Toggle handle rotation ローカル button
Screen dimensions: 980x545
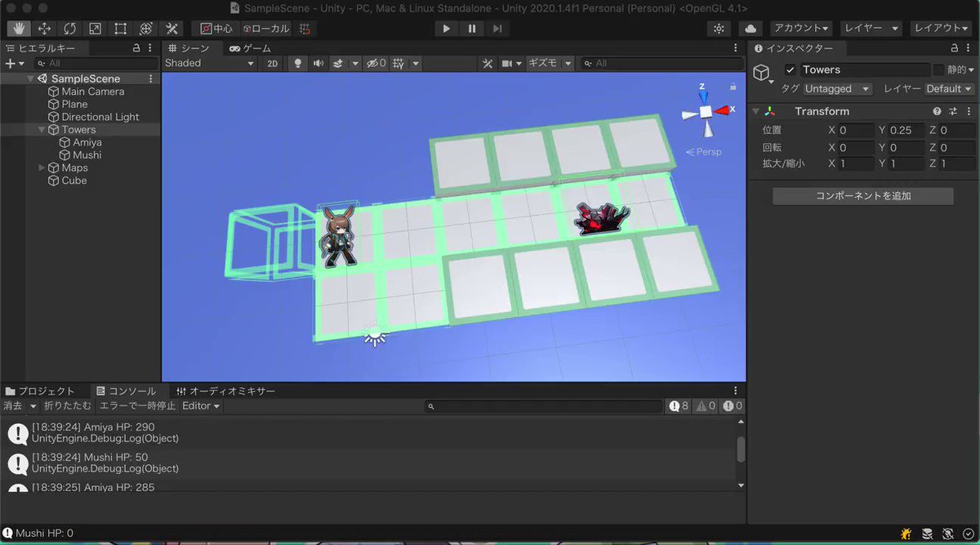(x=265, y=29)
